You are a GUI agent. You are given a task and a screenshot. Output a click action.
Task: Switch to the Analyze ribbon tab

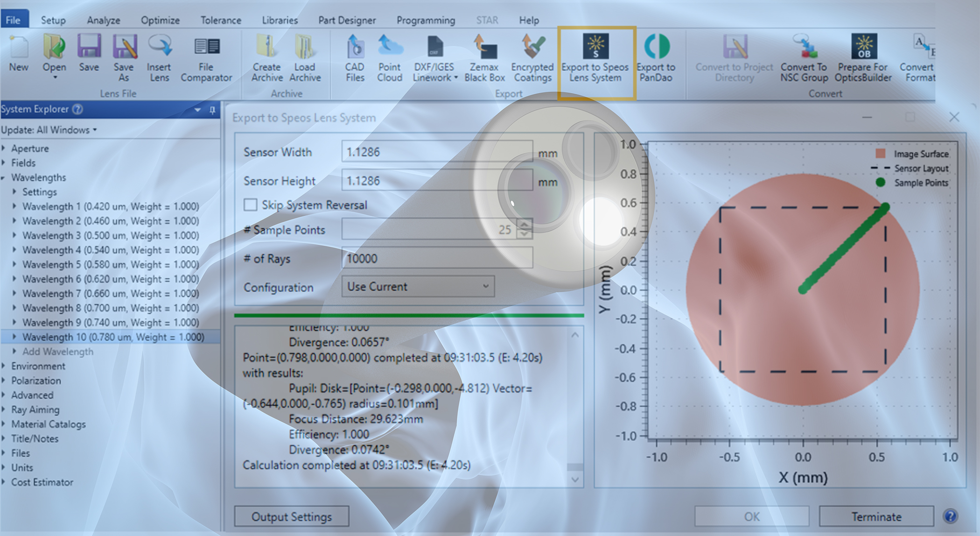click(x=103, y=20)
